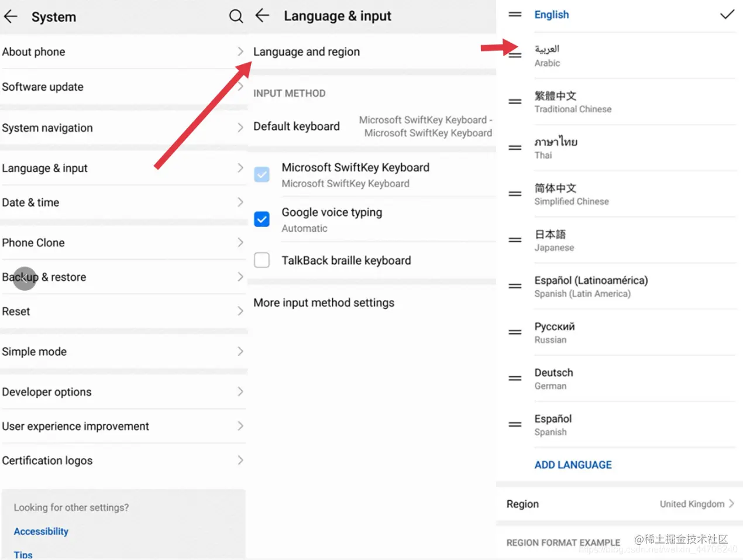Open Simple mode settings

(123, 352)
